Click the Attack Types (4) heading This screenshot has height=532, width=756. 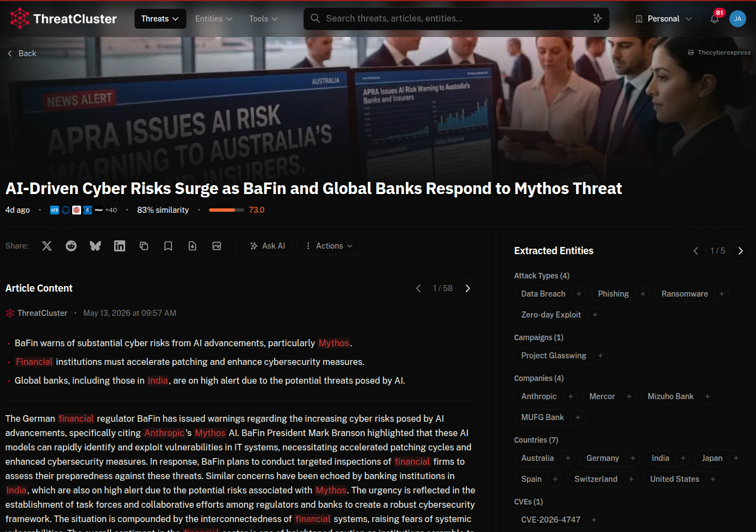tap(541, 276)
